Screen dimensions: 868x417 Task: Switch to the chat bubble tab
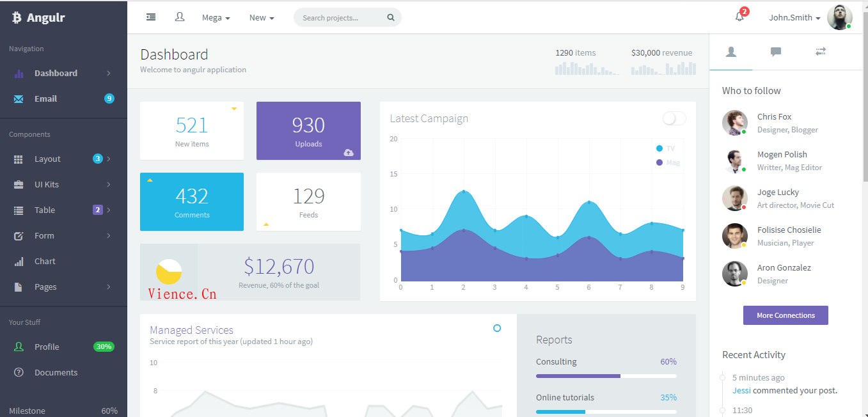775,52
